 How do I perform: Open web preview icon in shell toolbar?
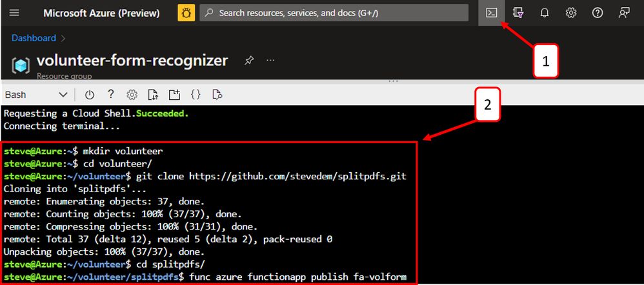coord(217,95)
